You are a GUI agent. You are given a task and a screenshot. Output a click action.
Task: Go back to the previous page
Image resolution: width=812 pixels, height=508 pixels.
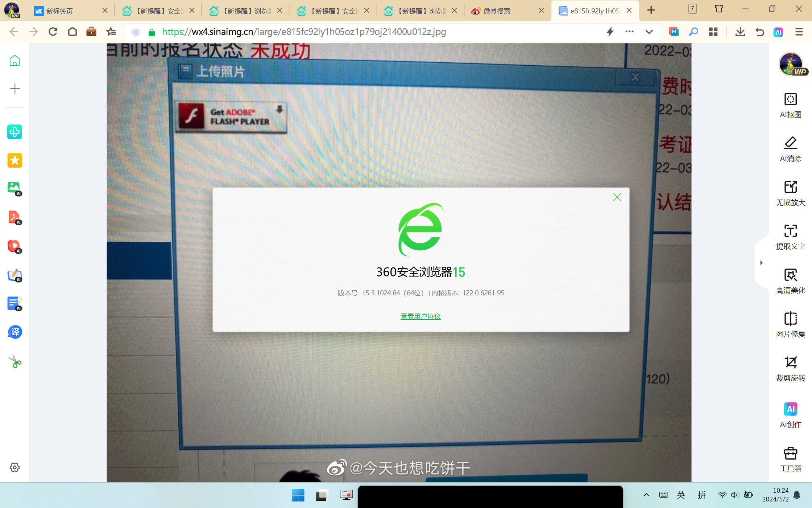[14, 32]
